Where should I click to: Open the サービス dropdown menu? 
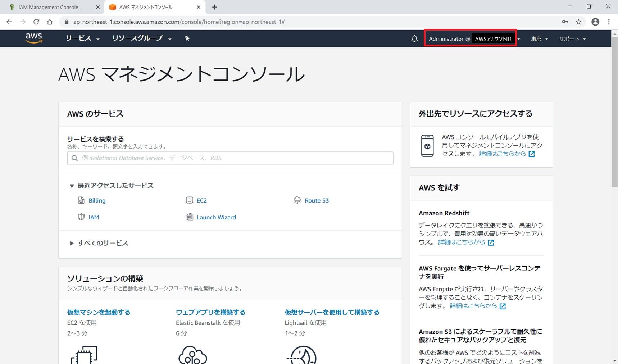pos(83,38)
